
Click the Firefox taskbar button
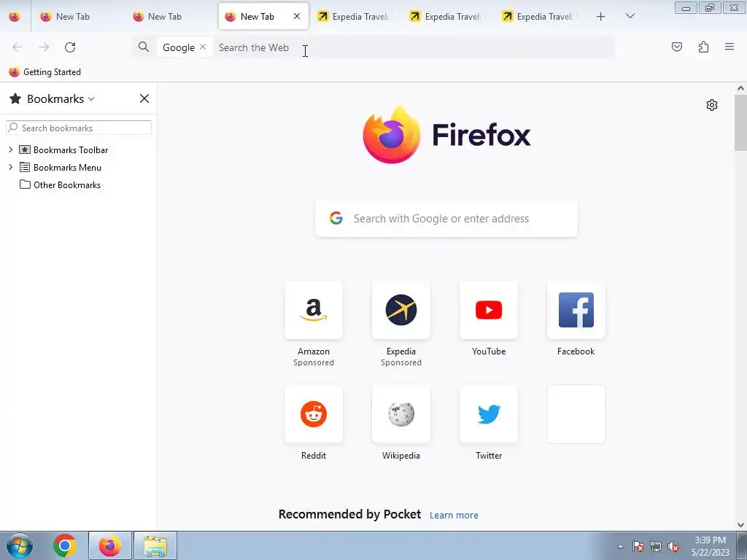pos(109,545)
